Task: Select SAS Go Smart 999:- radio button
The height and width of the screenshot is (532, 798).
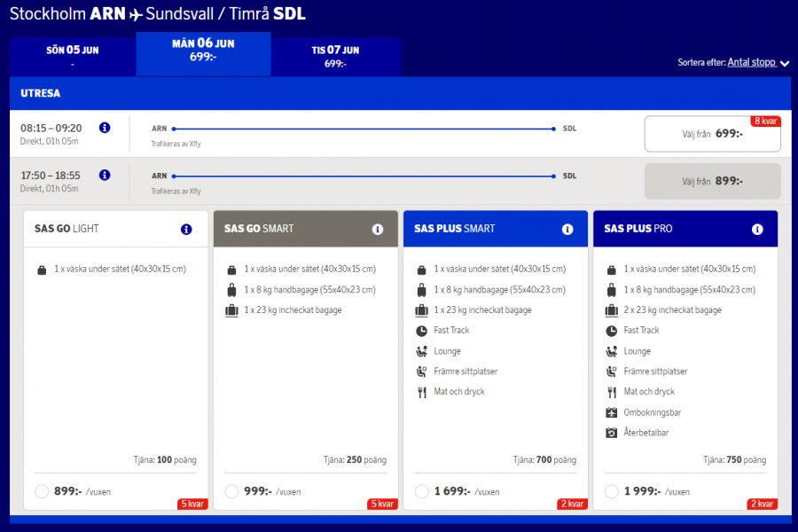Action: pos(231,491)
